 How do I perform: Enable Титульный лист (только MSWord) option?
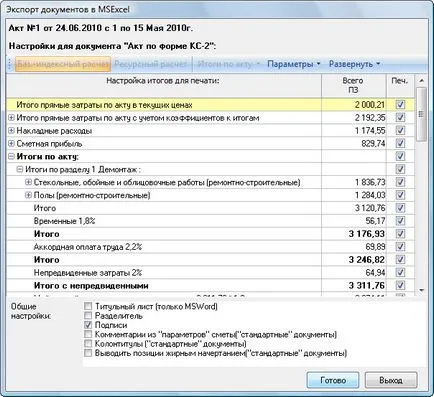click(88, 306)
